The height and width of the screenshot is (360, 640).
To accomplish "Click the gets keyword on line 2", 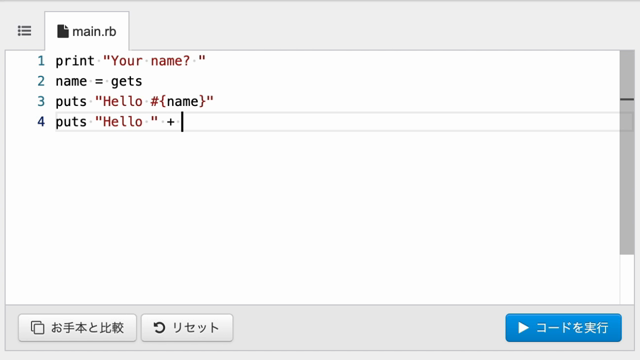I will pos(127,81).
